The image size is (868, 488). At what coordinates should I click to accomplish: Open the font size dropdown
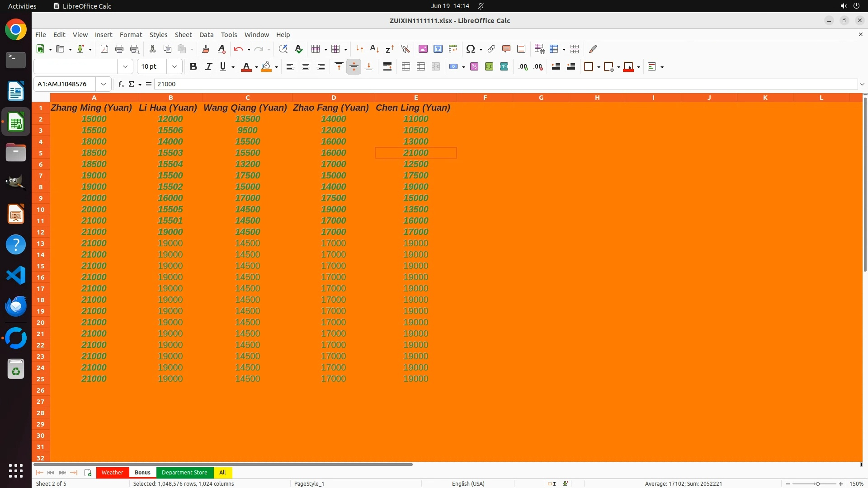tap(175, 67)
